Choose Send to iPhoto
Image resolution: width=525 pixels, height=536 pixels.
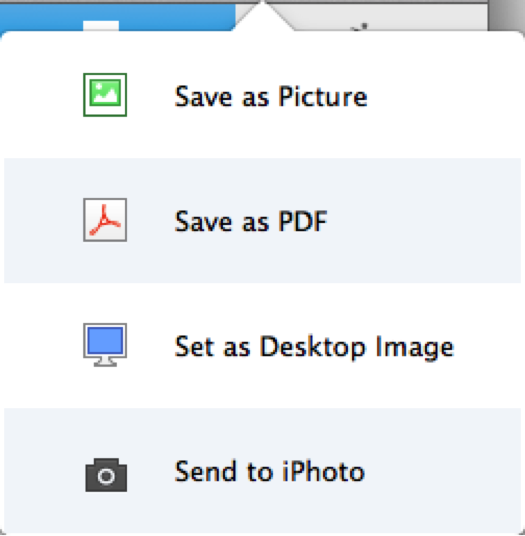coord(262,471)
